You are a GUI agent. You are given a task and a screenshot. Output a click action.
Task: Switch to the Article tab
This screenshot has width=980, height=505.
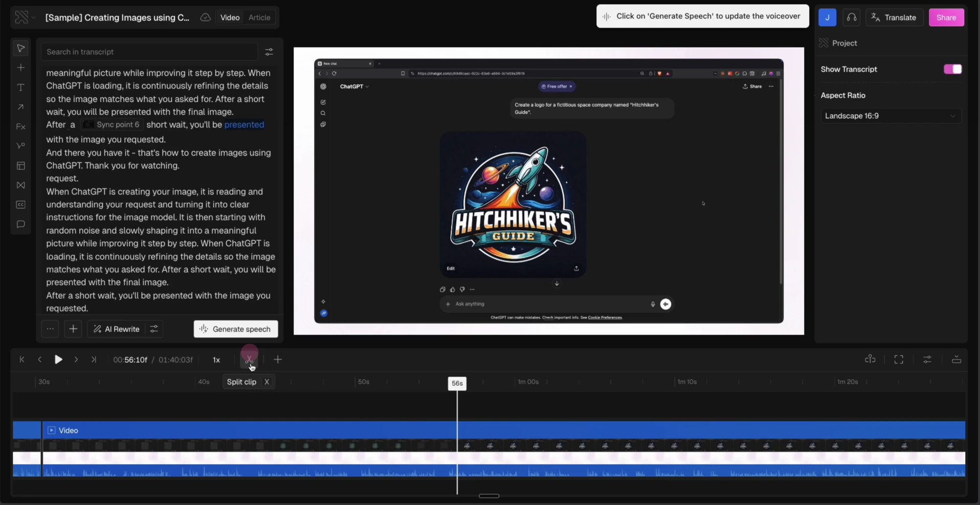point(259,17)
